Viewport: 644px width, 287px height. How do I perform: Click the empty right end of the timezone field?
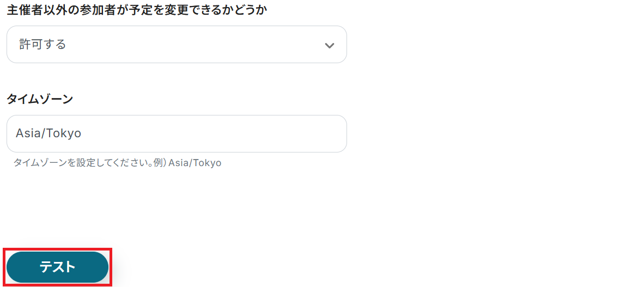[x=321, y=133]
